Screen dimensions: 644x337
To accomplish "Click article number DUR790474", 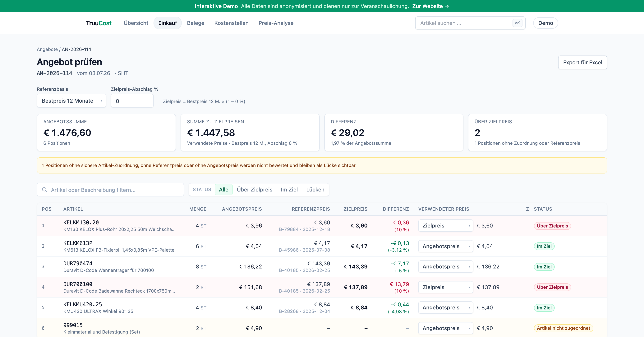I will (78, 263).
